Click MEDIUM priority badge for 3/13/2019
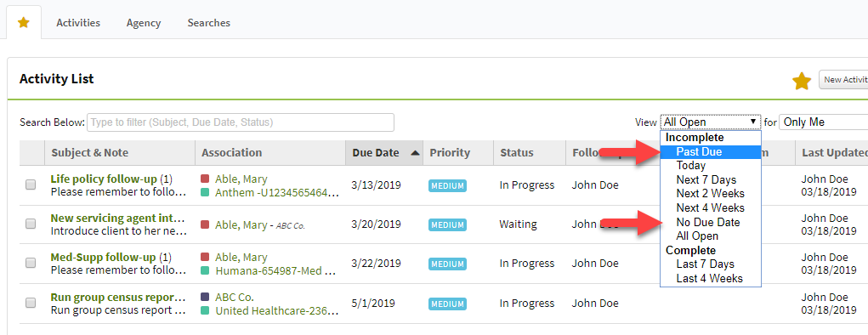 (x=447, y=185)
